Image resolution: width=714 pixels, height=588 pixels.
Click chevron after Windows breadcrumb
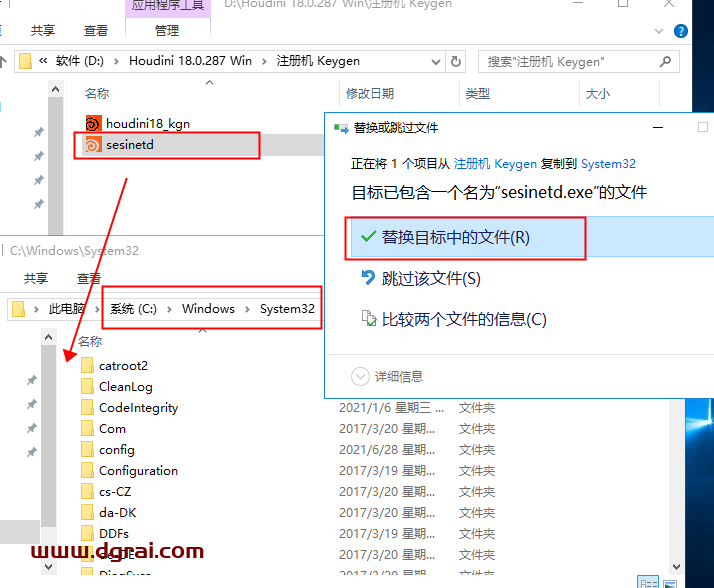pyautogui.click(x=247, y=309)
